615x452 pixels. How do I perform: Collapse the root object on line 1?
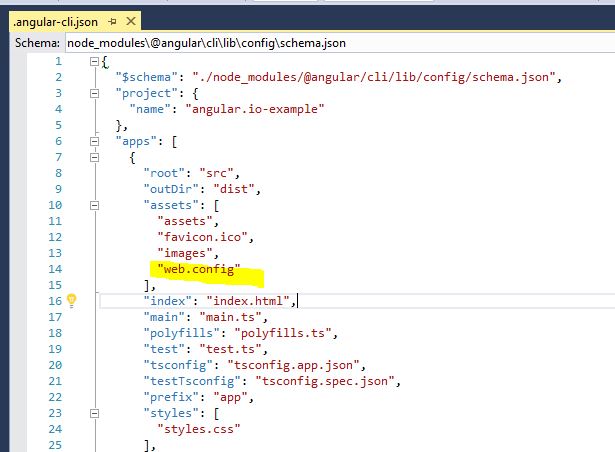click(x=94, y=61)
